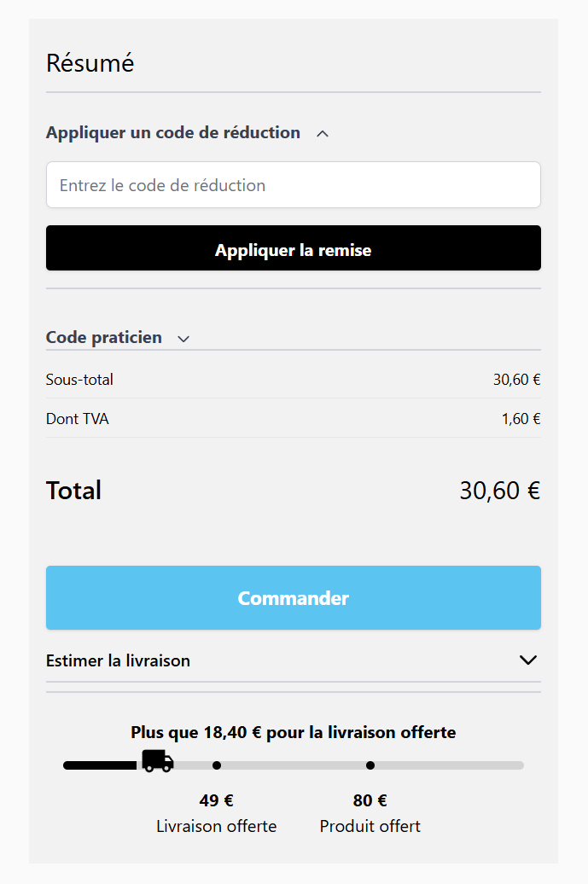Viewport: 588px width, 884px height.
Task: Expand Estimer la livraison arrow
Action: [x=528, y=660]
